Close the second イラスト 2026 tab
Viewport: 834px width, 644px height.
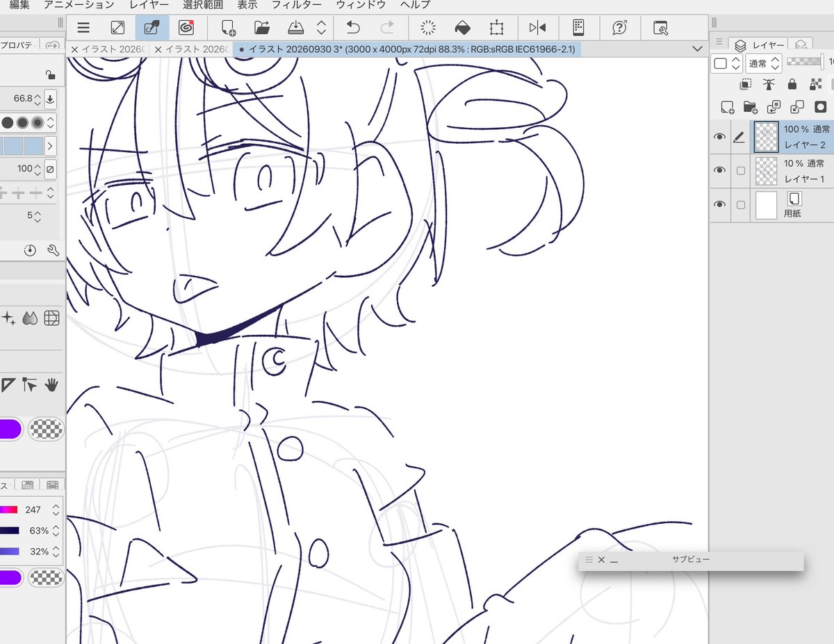(x=158, y=50)
